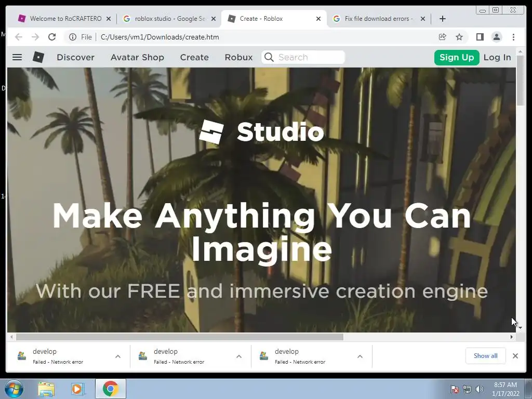Click horizontal scrollbar thumb
This screenshot has height=399, width=532.
pyautogui.click(x=180, y=337)
